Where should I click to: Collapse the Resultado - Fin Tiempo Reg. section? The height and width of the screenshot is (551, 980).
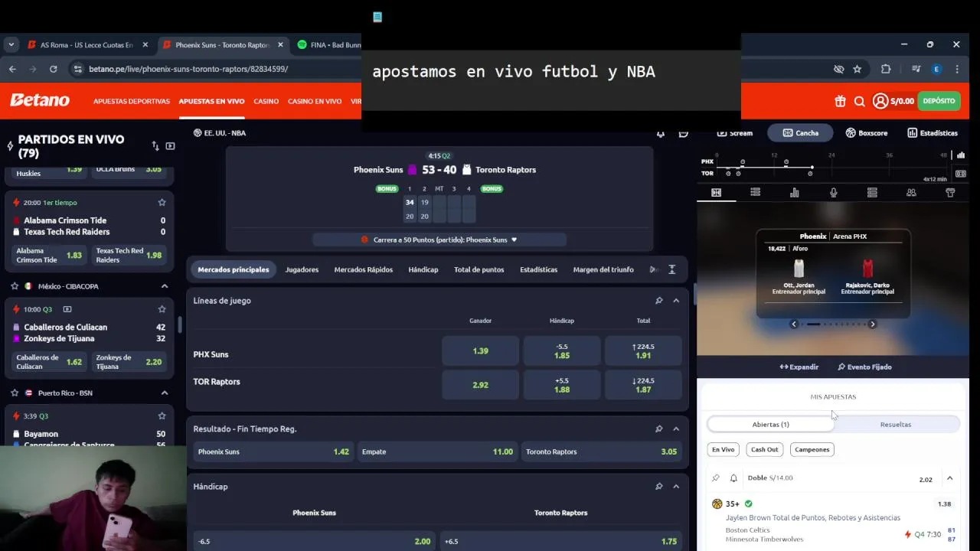[676, 429]
